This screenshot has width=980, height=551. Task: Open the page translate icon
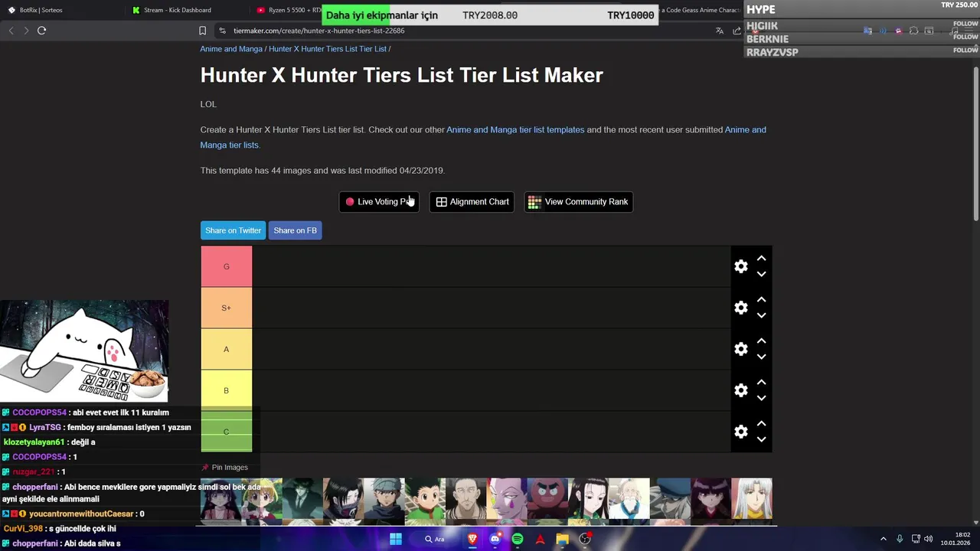(719, 31)
